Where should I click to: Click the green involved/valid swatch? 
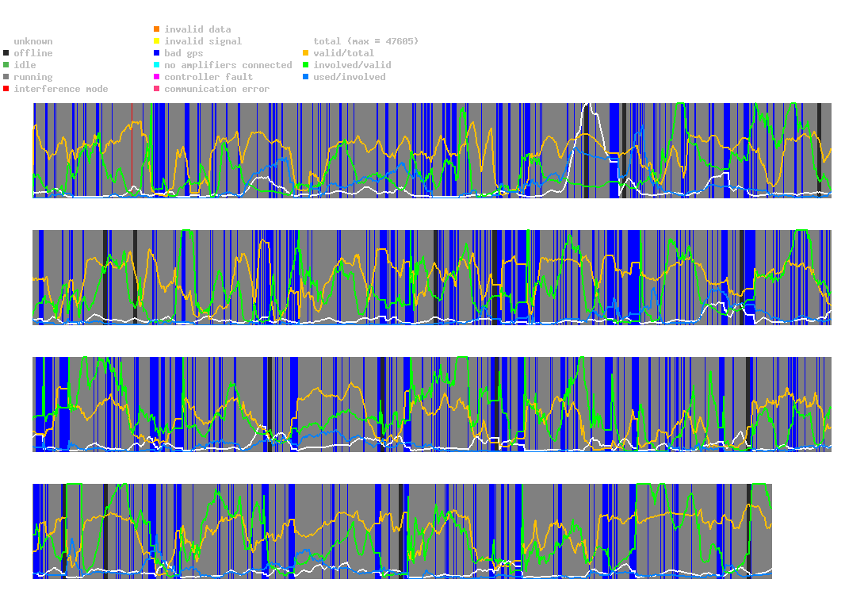pyautogui.click(x=305, y=65)
